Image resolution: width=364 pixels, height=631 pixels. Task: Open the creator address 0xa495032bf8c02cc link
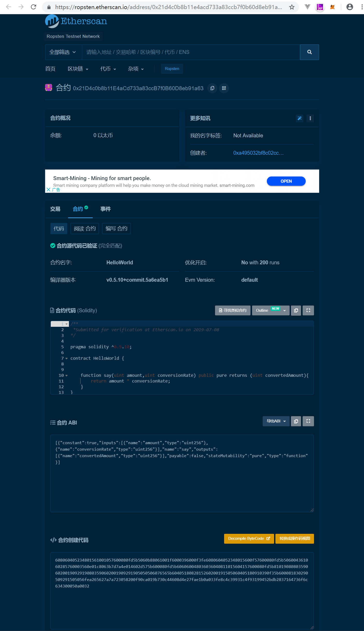click(x=259, y=153)
